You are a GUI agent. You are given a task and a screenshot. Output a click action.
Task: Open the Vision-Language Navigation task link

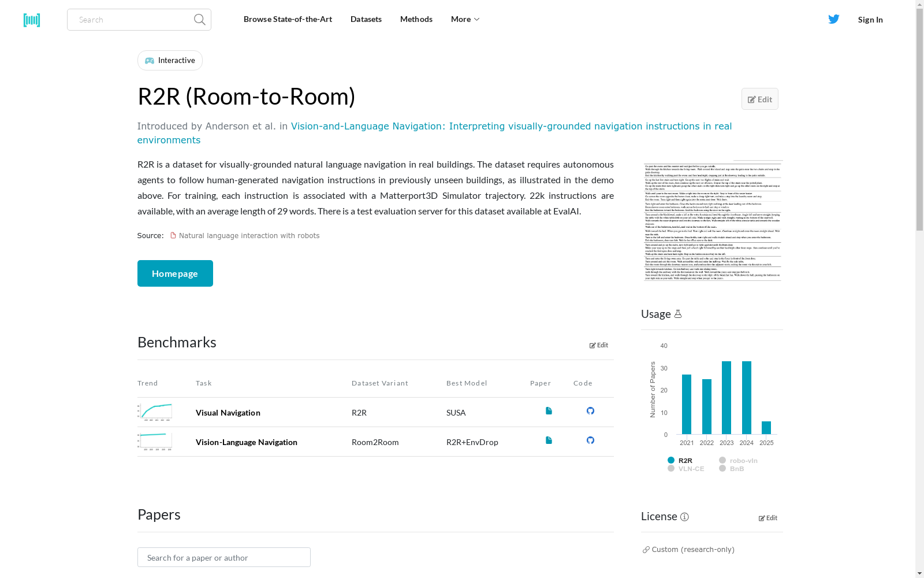pyautogui.click(x=247, y=442)
